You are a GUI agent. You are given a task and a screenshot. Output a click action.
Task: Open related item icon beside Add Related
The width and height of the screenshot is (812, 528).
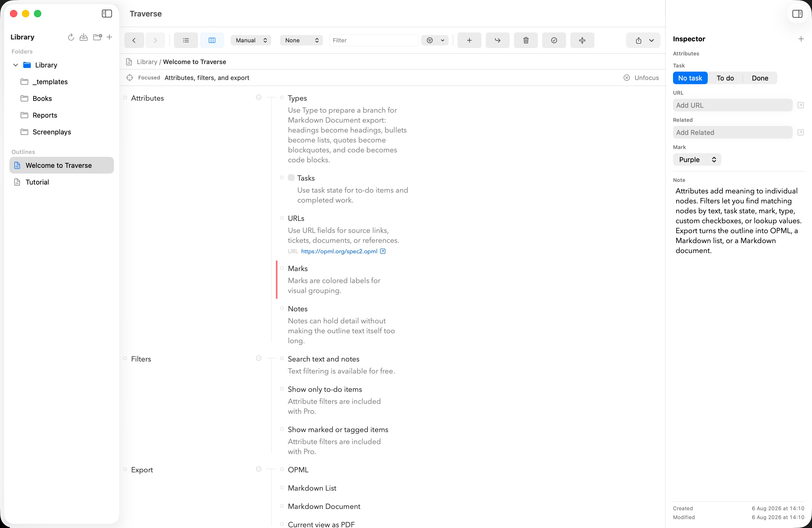tap(801, 133)
